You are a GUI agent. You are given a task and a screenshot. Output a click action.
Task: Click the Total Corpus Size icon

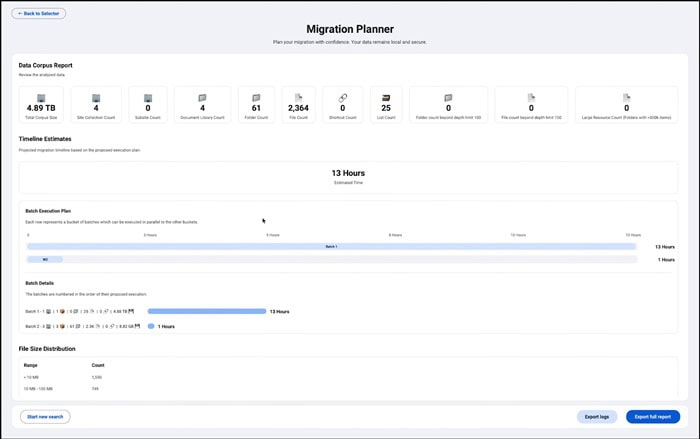[41, 98]
